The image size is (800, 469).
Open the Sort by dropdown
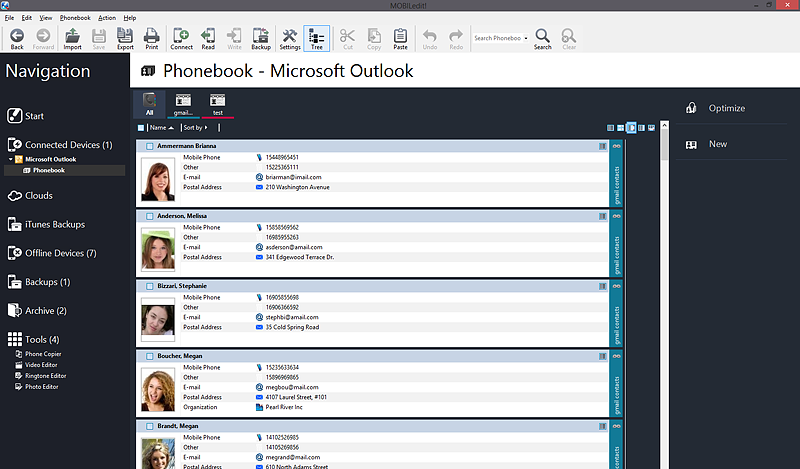195,128
